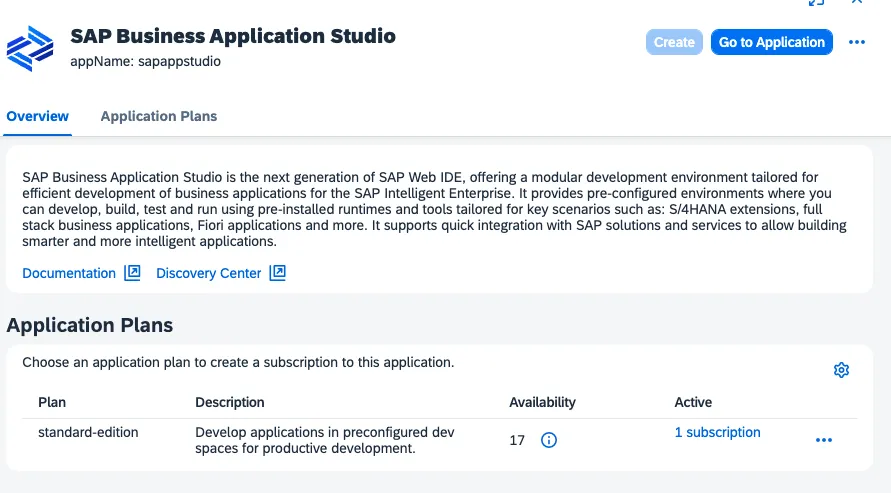The image size is (891, 493).
Task: Click the Availability column header
Action: 542,402
